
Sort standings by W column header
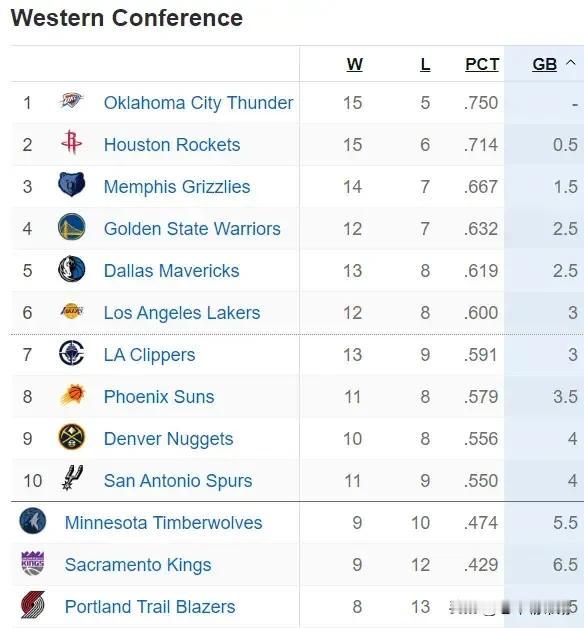(x=354, y=64)
